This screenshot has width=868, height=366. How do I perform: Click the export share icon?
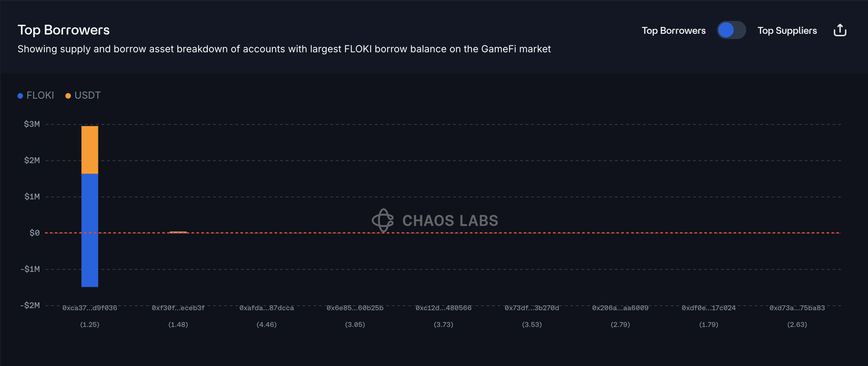840,30
